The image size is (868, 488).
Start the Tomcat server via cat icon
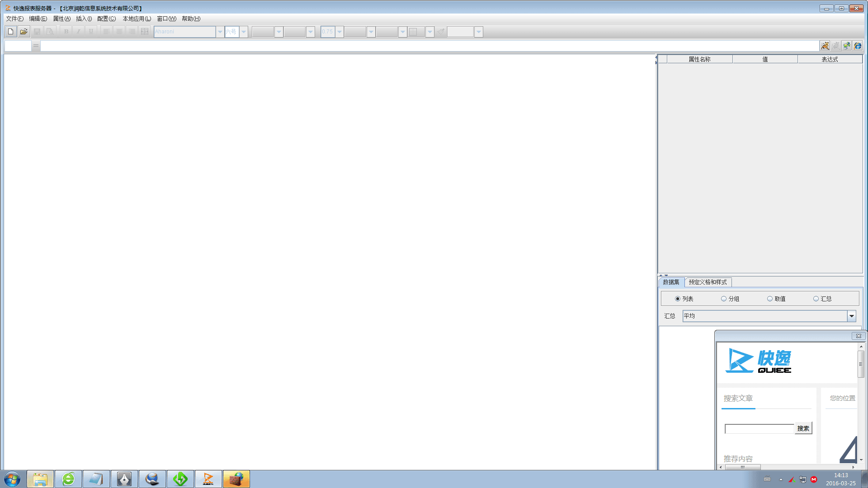click(825, 46)
